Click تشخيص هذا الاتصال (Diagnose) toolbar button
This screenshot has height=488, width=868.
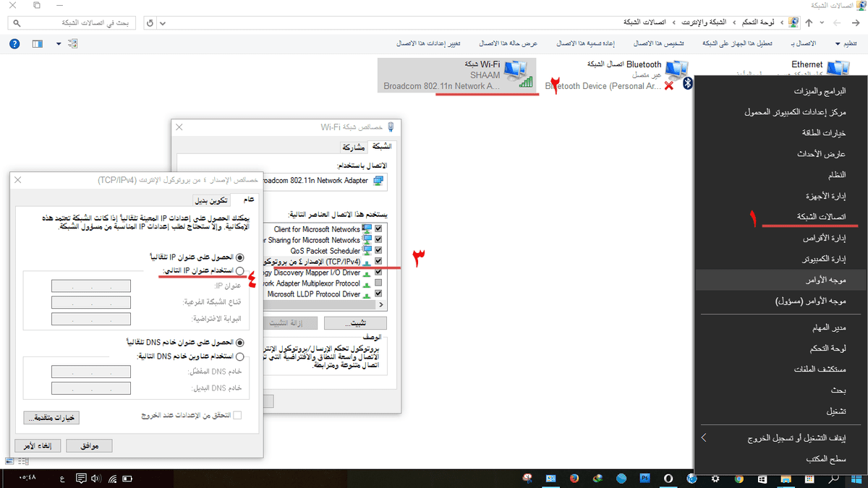click(x=659, y=43)
